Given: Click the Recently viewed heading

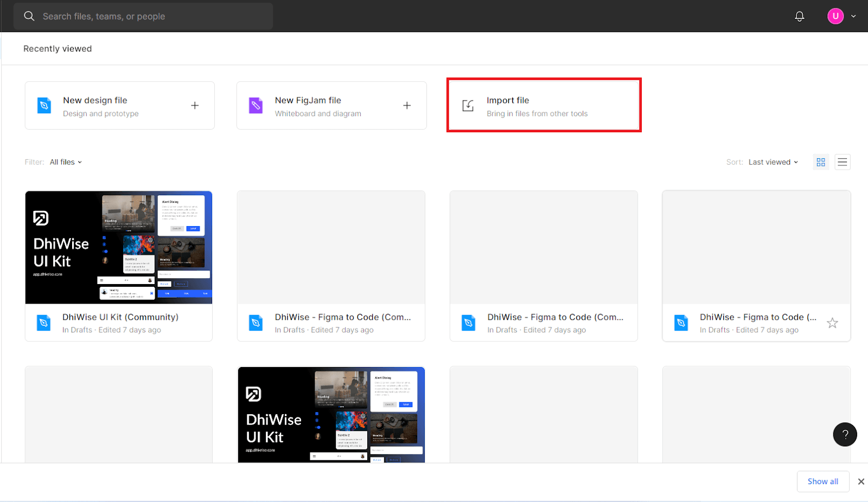Looking at the screenshot, I should coord(58,49).
